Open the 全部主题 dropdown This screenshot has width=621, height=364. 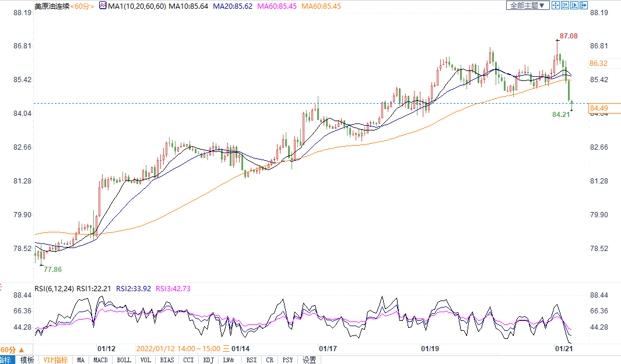tap(528, 5)
